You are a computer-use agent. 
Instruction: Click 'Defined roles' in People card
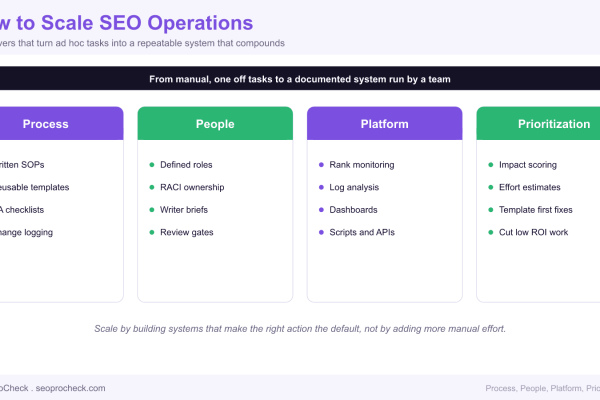pos(186,165)
